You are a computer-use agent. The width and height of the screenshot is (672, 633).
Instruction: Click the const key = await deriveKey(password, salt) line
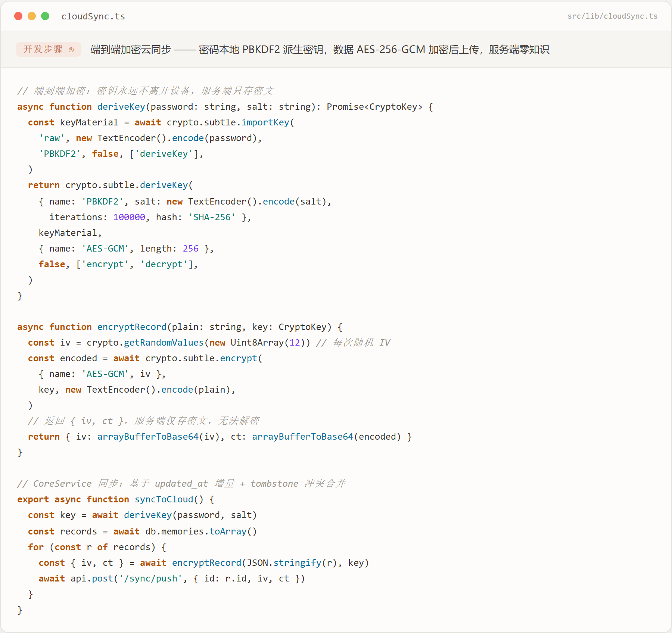click(x=143, y=515)
